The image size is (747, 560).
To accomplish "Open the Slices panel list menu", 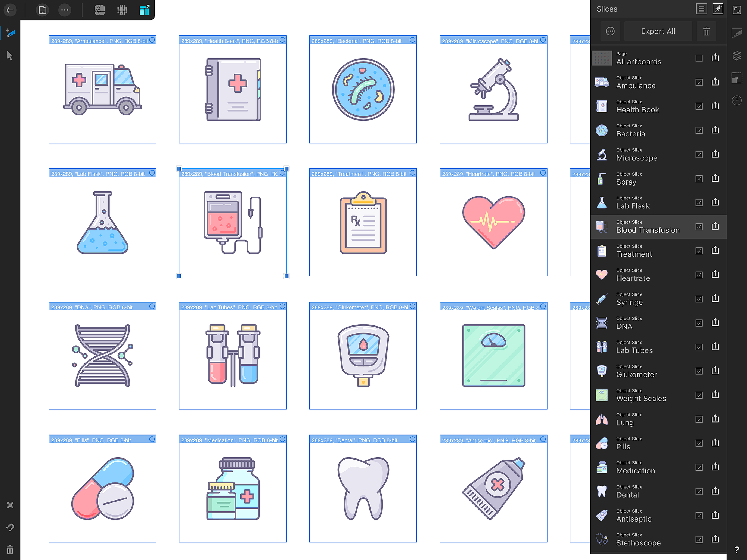I will pyautogui.click(x=701, y=9).
